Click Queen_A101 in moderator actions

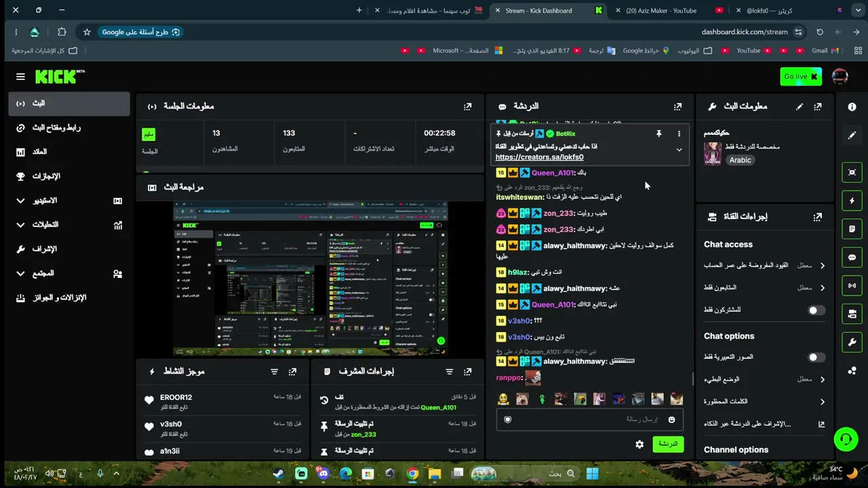click(x=438, y=407)
